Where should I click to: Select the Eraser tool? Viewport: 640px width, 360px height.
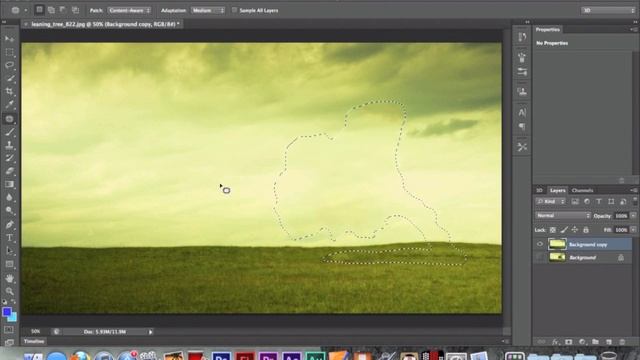point(9,171)
